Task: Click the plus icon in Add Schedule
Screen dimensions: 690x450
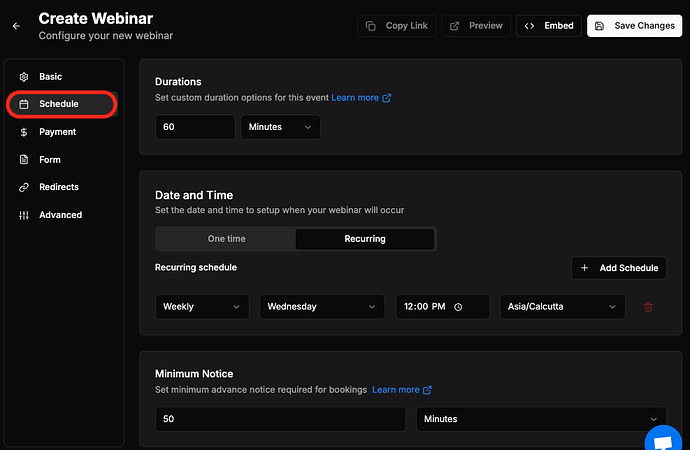Action: click(x=584, y=268)
